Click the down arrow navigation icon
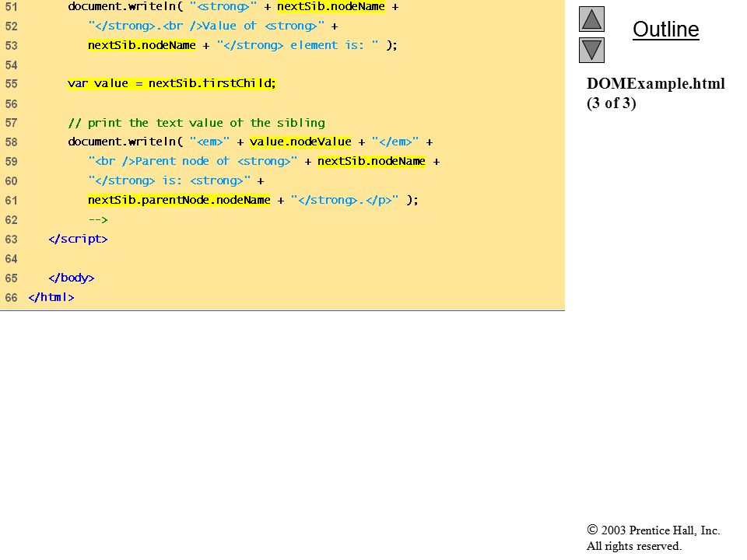 pyautogui.click(x=591, y=50)
